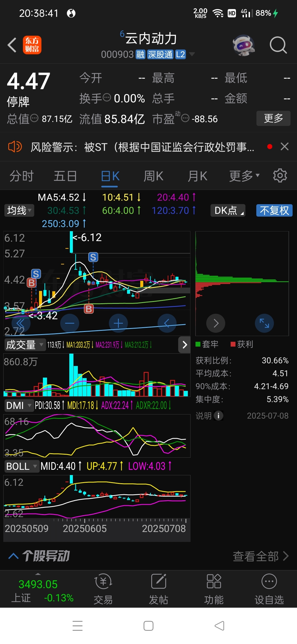Tap the Android home button
Viewport: 297px width, 644px height.
(148, 626)
